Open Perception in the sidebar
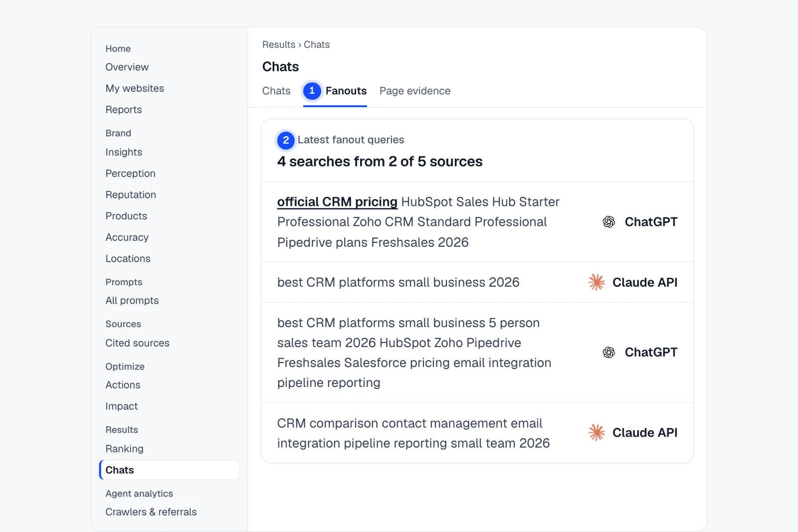Viewport: 798px width, 532px height. [130, 174]
